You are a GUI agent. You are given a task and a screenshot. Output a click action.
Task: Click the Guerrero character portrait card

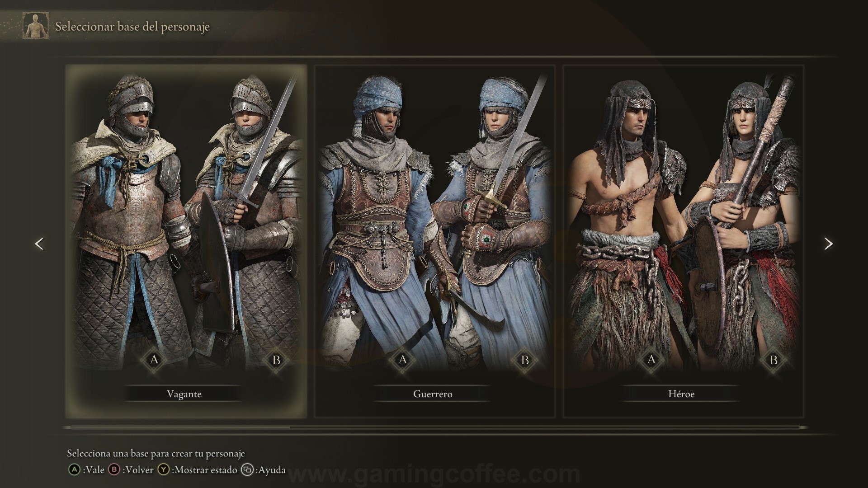pos(434,241)
